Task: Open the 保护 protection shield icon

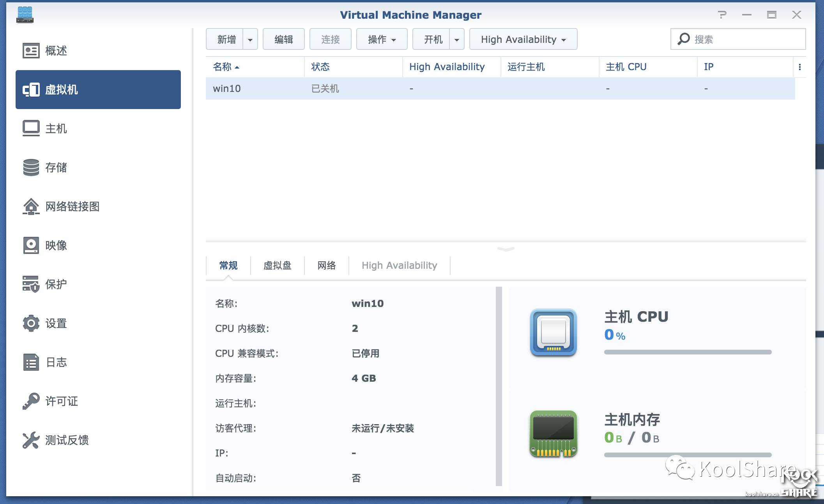Action: [31, 284]
